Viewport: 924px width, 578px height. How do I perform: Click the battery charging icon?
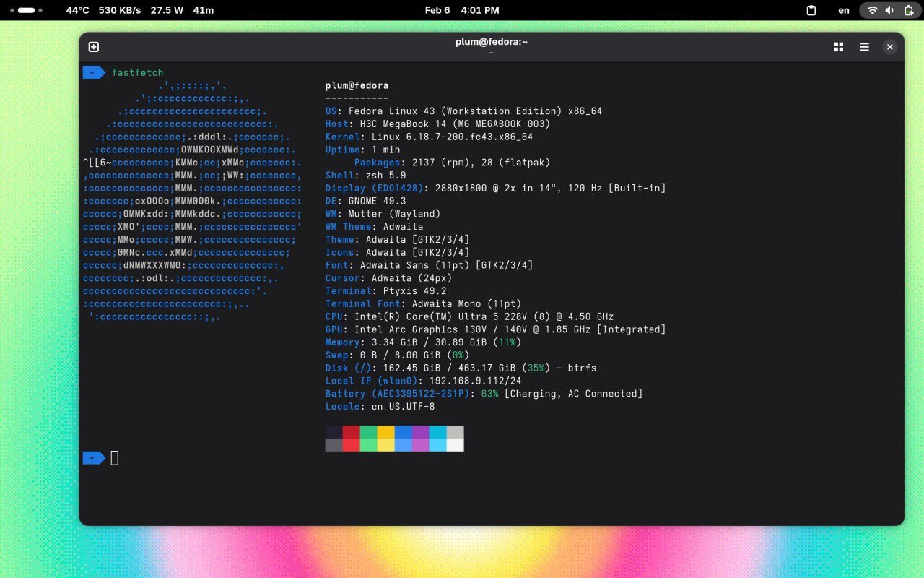point(908,10)
